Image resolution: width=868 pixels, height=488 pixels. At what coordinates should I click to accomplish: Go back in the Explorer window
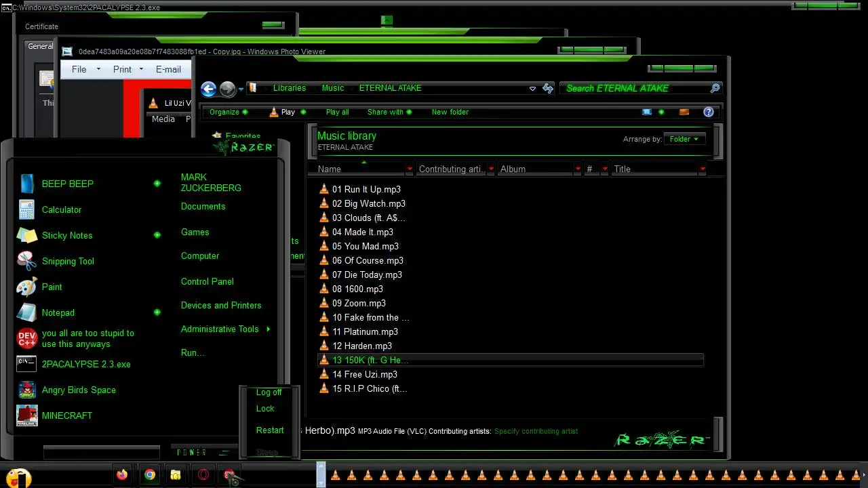pos(209,89)
